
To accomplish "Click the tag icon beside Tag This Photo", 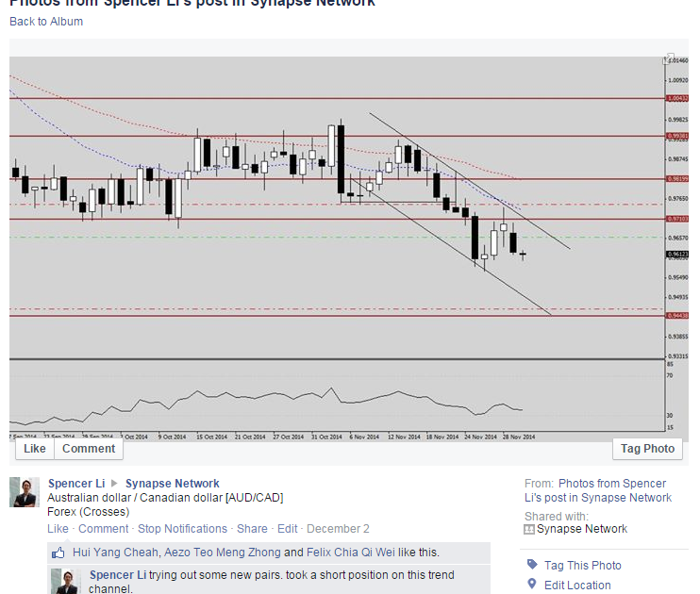I will [532, 565].
